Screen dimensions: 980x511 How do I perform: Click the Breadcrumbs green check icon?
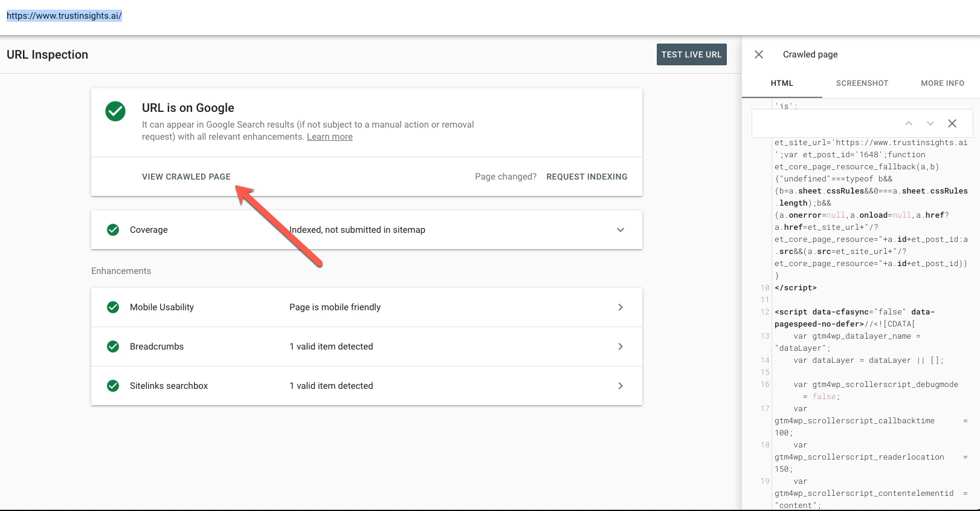click(x=113, y=347)
